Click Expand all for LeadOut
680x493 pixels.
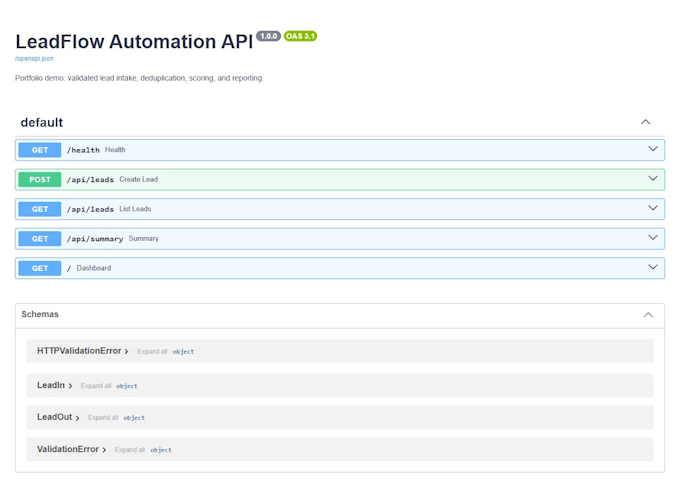click(x=103, y=418)
